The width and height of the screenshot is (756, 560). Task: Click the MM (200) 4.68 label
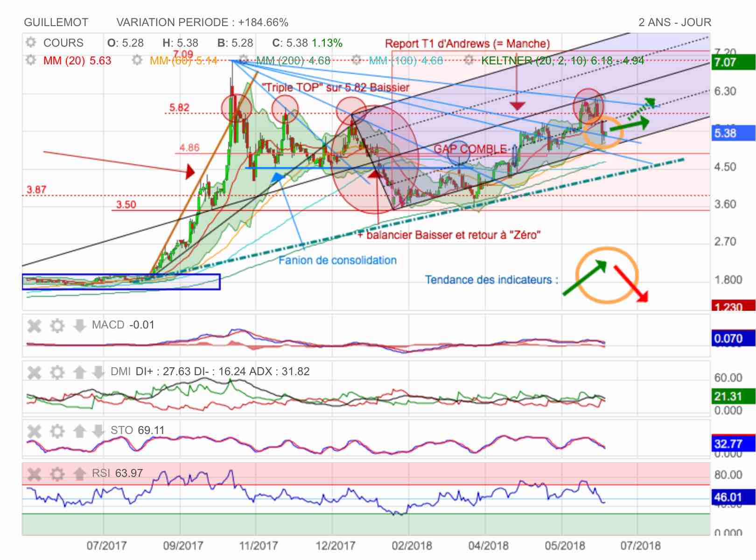293,61
